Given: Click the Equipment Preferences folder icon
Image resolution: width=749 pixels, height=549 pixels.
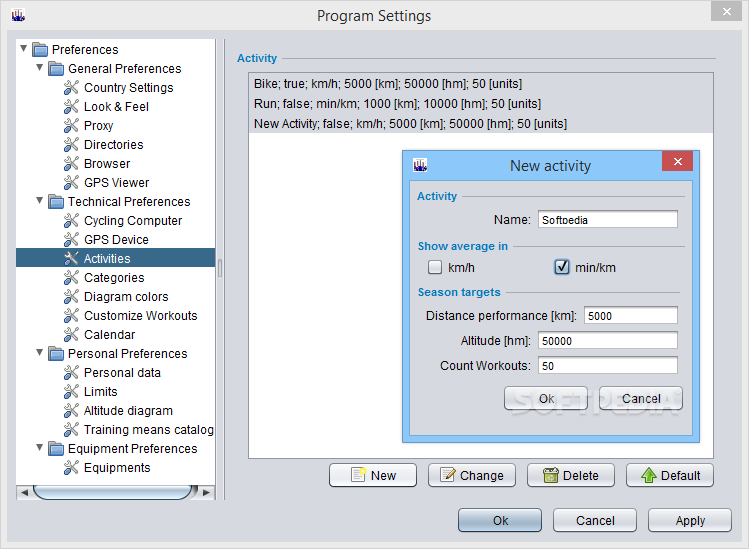Looking at the screenshot, I should 56,449.
